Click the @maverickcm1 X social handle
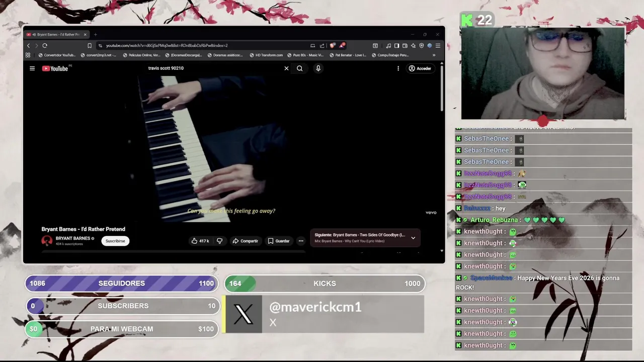This screenshot has width=644, height=362. click(x=315, y=307)
